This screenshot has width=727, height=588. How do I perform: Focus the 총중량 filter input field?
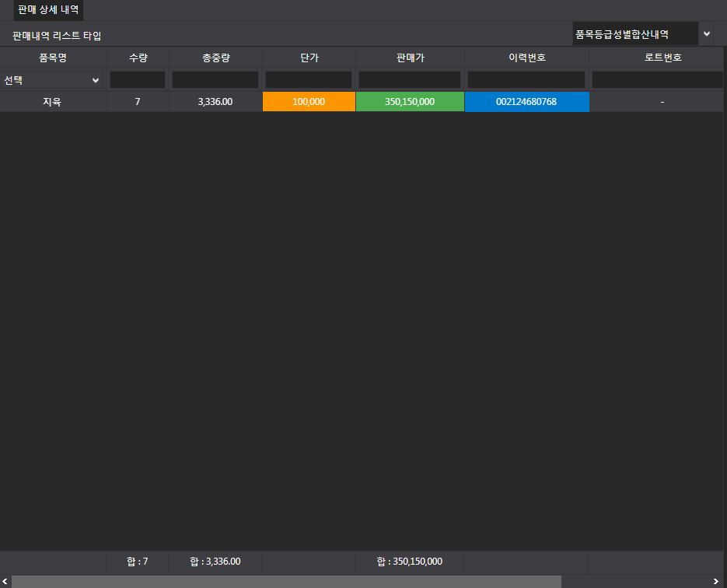[x=215, y=80]
